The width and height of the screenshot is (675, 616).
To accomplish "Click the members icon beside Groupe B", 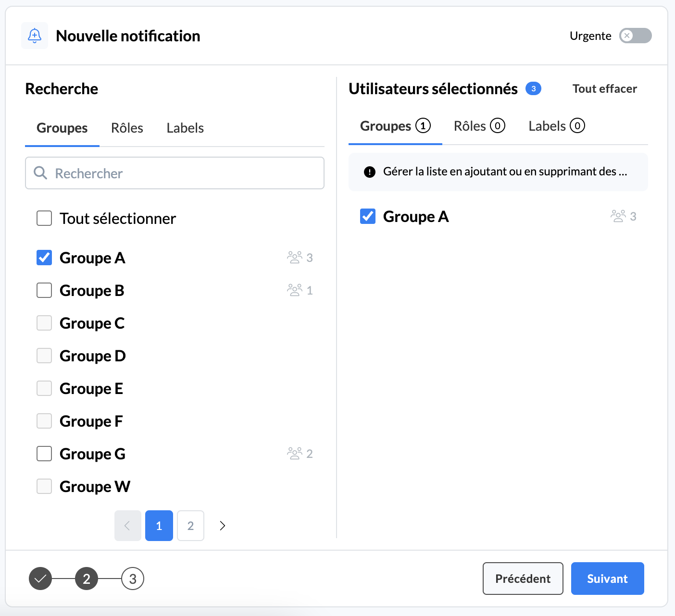I will tap(294, 290).
